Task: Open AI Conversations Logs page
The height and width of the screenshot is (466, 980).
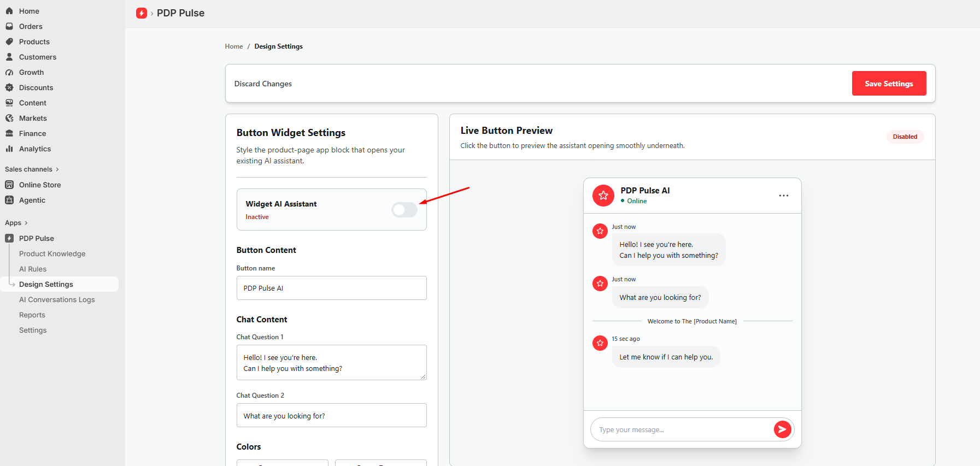Action: [x=57, y=299]
